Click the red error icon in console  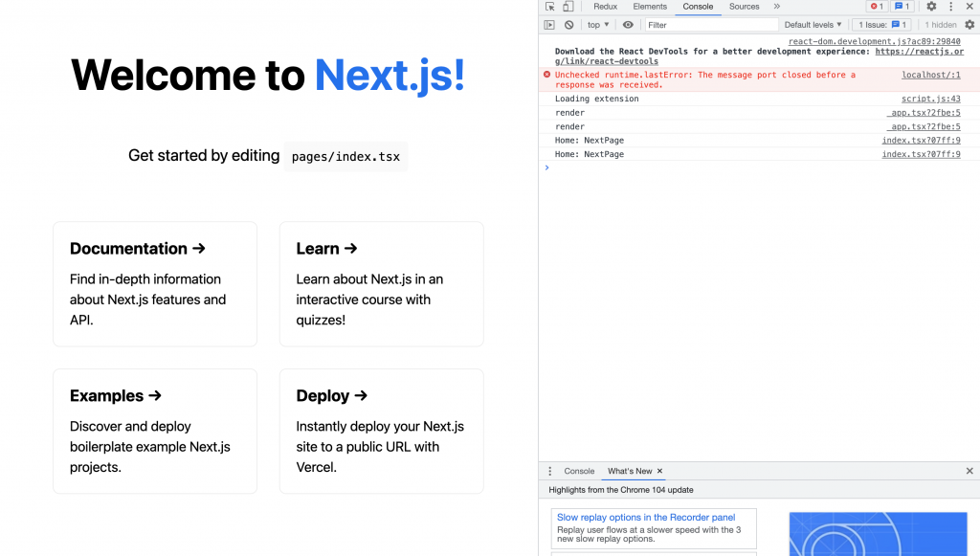pos(546,75)
